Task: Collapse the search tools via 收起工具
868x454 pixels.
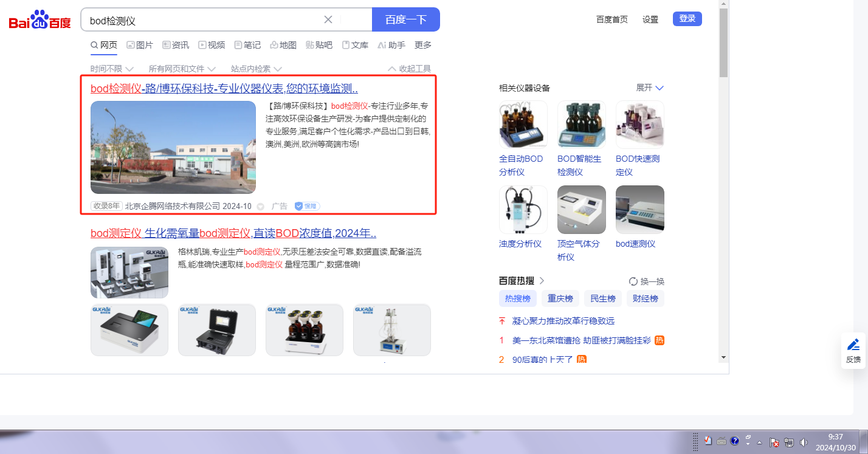Action: point(410,69)
